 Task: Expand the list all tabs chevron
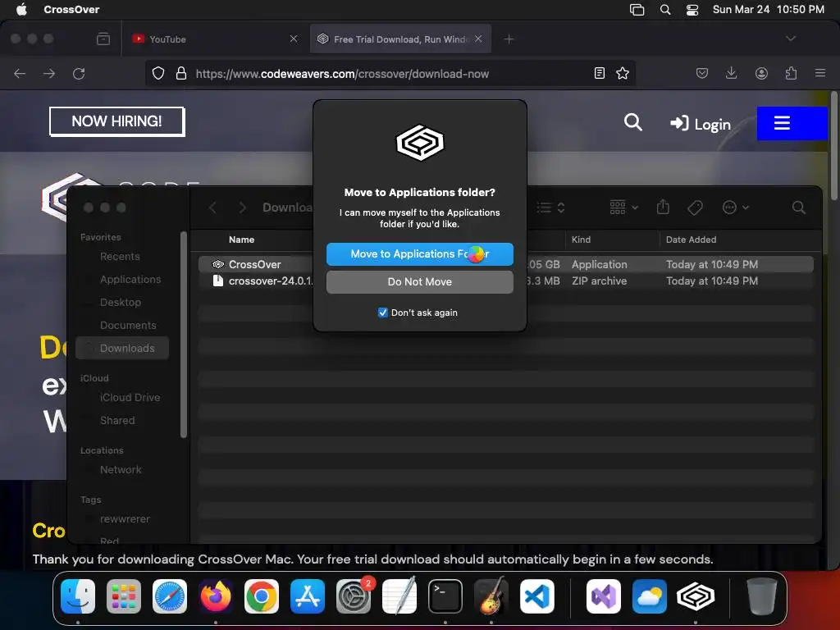[790, 39]
